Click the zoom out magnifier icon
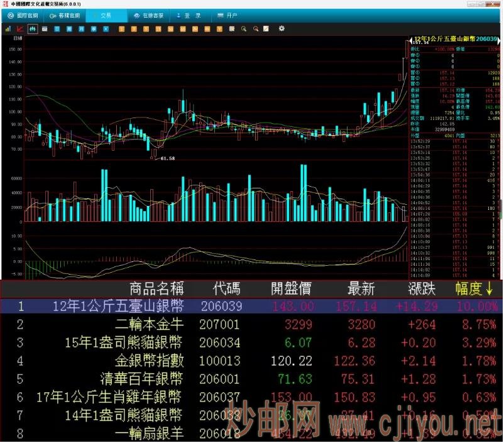This screenshot has height=443, width=504. 255,28
